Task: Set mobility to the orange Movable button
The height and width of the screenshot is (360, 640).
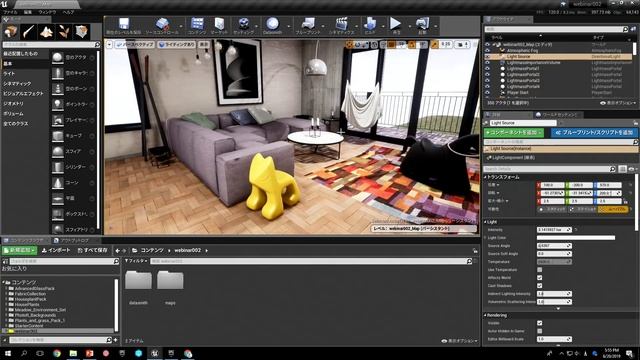Action: pos(613,209)
